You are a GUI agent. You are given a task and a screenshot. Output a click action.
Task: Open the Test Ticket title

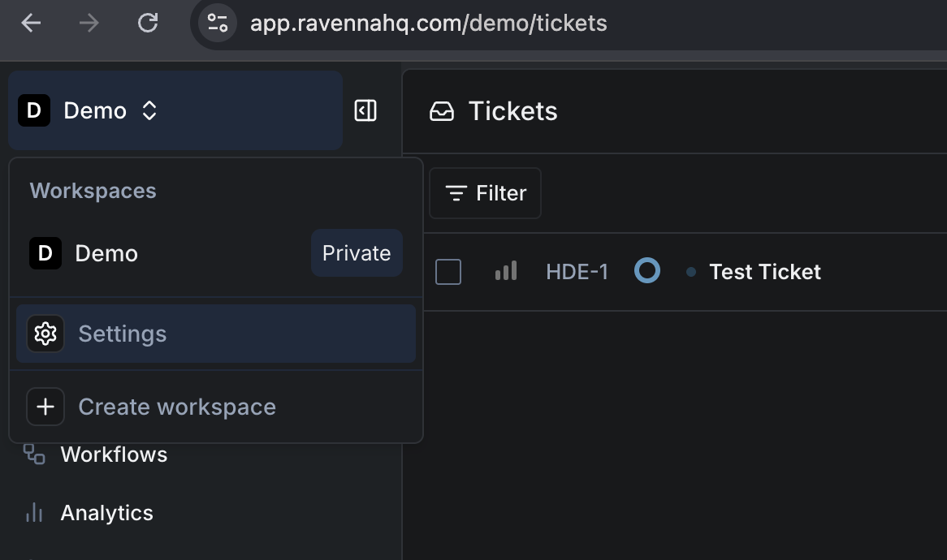point(764,272)
